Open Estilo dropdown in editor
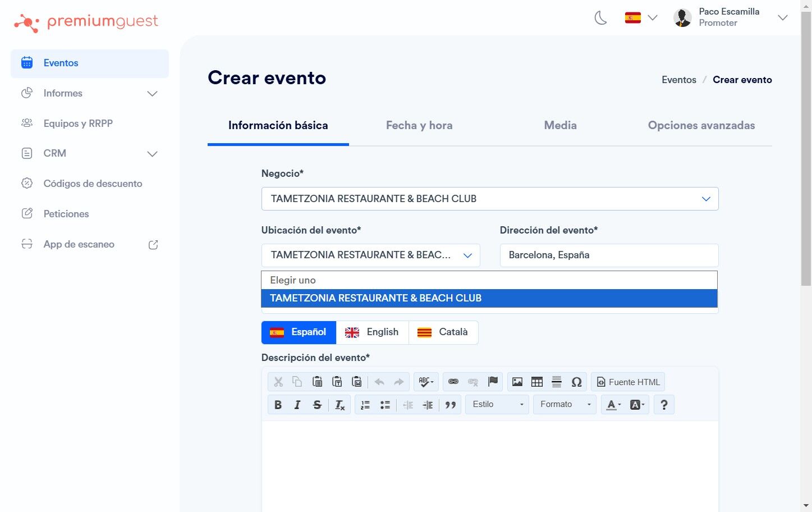Viewport: 812px width, 512px height. (497, 405)
